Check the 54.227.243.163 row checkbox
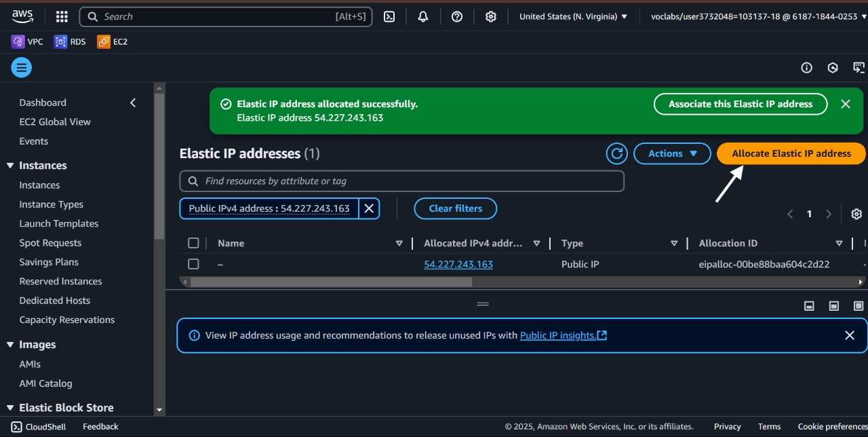 click(193, 264)
